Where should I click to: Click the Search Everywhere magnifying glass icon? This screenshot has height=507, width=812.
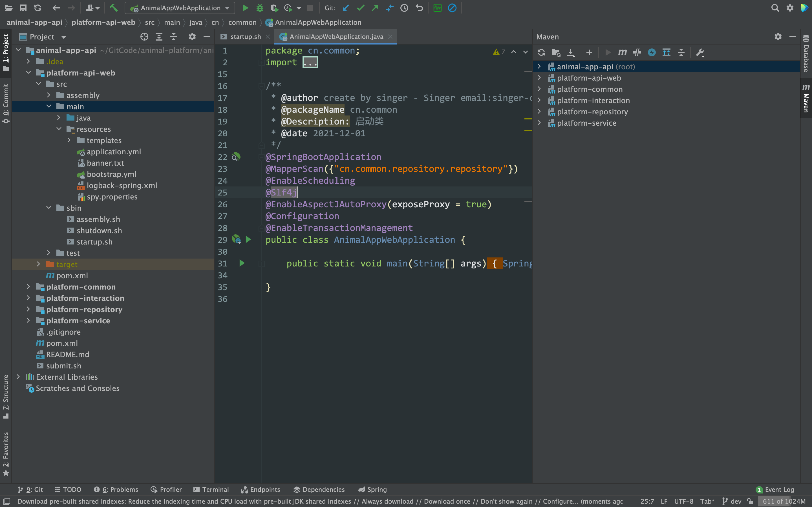tap(775, 8)
